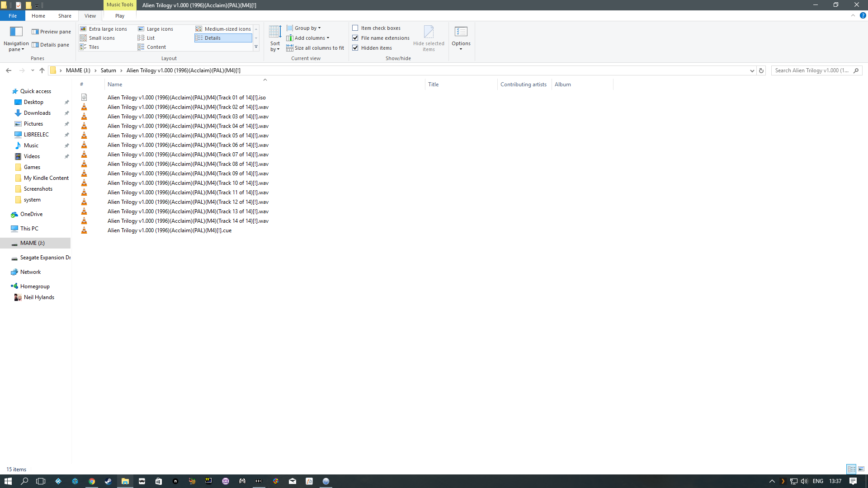This screenshot has height=488, width=868.
Task: Go up one folder level
Action: click(x=42, y=70)
